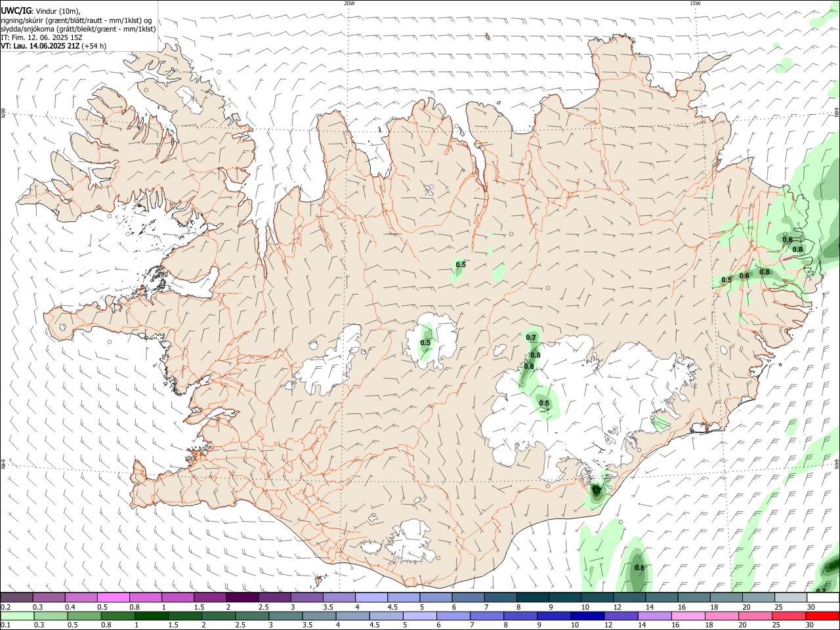
Task: Click the pale periwinkle swatch at 5, lower legend
Action: click(419, 616)
